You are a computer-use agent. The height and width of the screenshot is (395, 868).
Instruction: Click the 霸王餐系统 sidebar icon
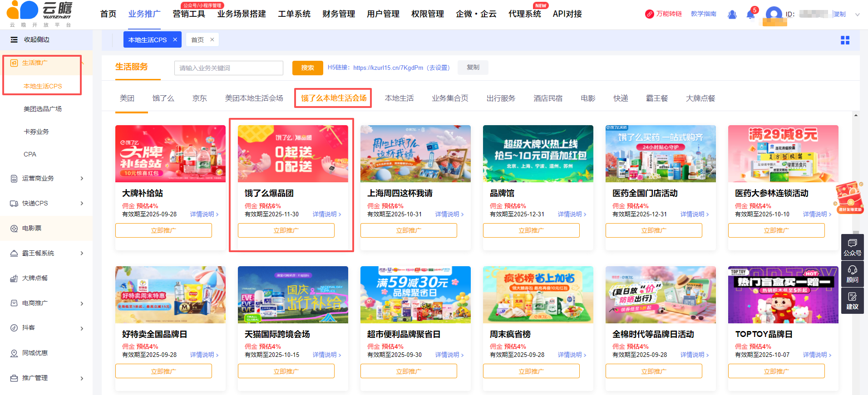[14, 254]
